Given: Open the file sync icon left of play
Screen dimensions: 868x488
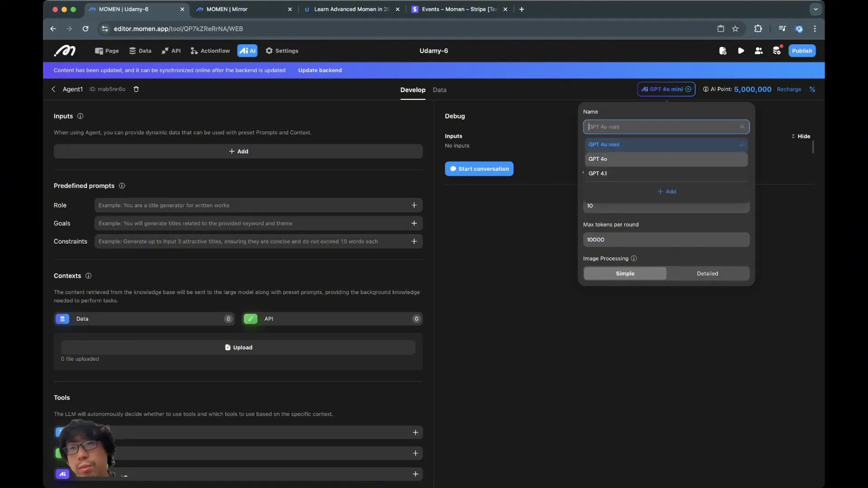Looking at the screenshot, I should [x=722, y=51].
